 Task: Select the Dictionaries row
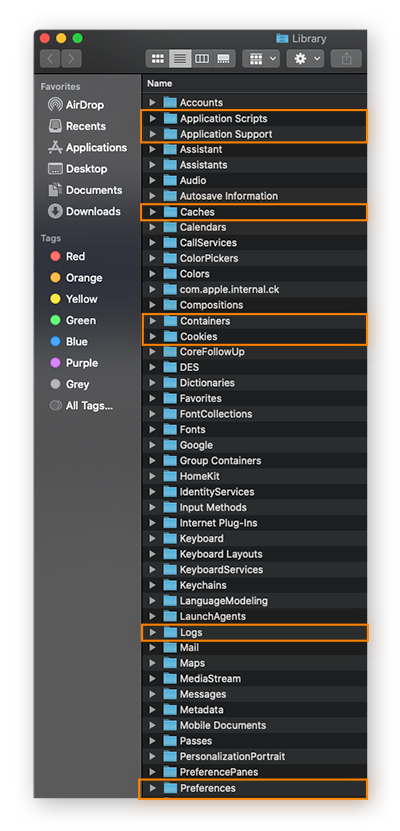pos(254,383)
